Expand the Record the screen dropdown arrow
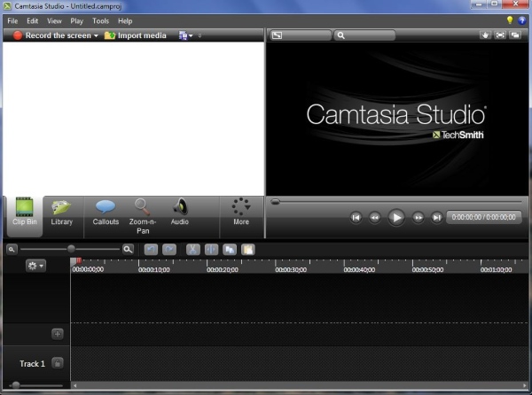Screen dimensions: 532x395 click(x=96, y=35)
